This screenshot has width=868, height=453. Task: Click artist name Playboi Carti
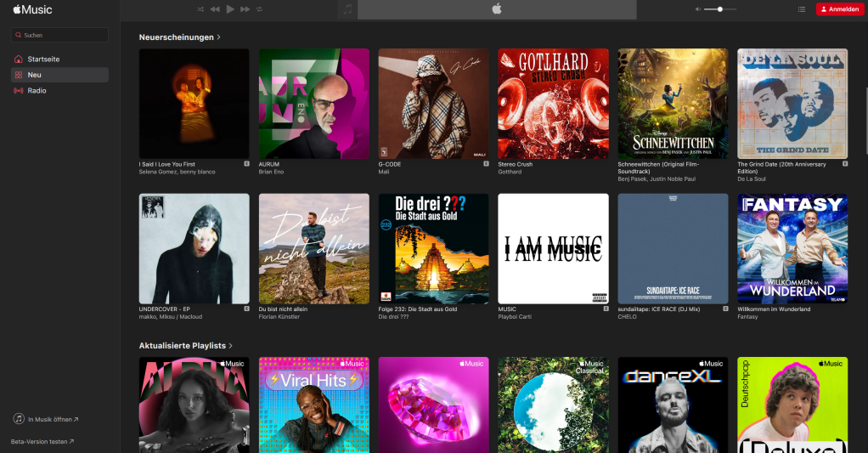click(515, 317)
